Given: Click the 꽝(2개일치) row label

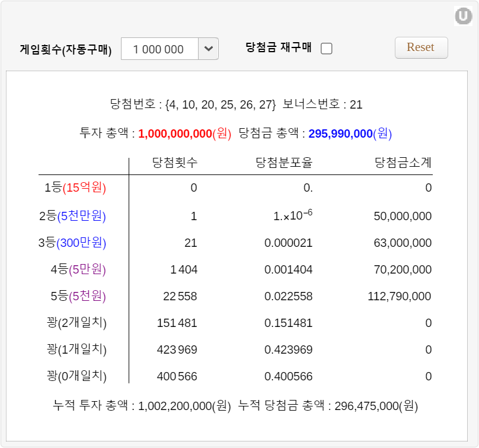Looking at the screenshot, I should (x=74, y=323).
